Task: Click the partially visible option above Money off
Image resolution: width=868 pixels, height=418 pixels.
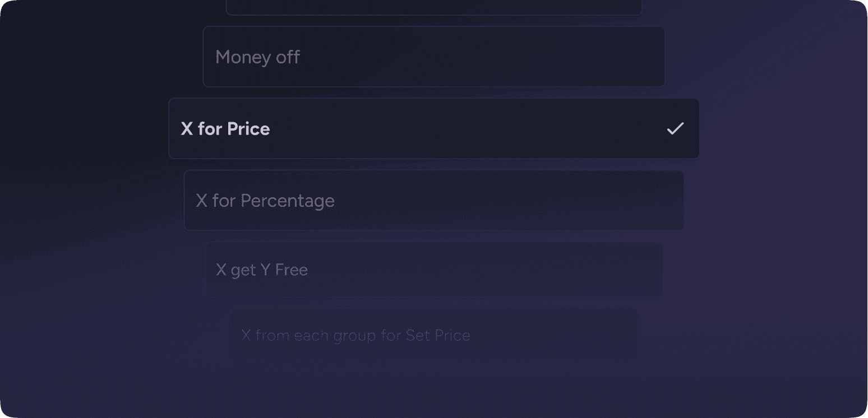Action: 434,7
